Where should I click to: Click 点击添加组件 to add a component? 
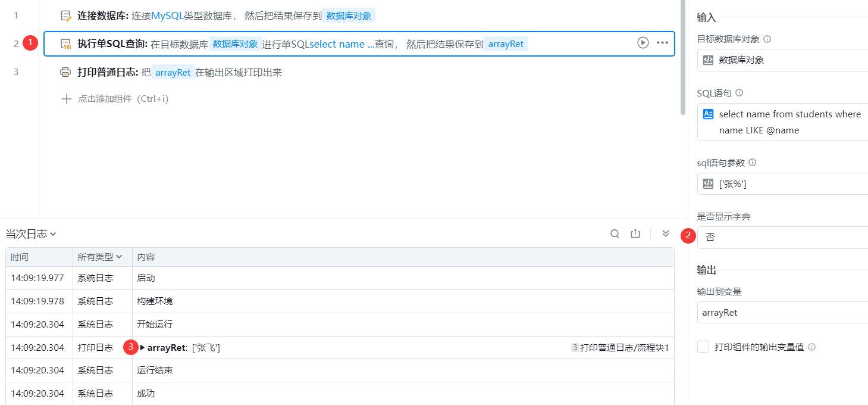click(115, 99)
